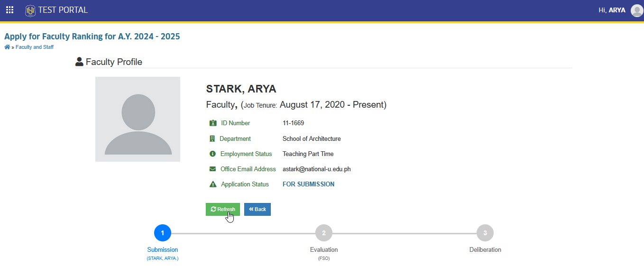Screen dimensions: 644x267
Task: Click the Evaluation step label
Action: 324,250
